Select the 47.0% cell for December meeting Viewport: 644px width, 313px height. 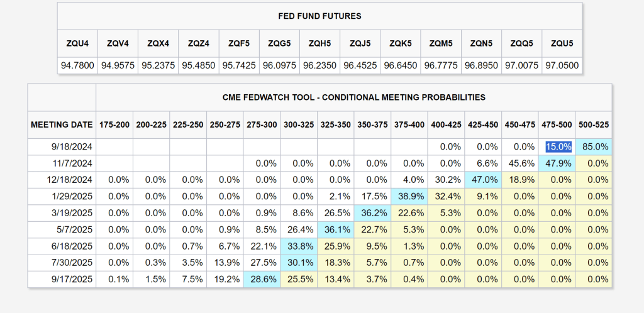(484, 179)
